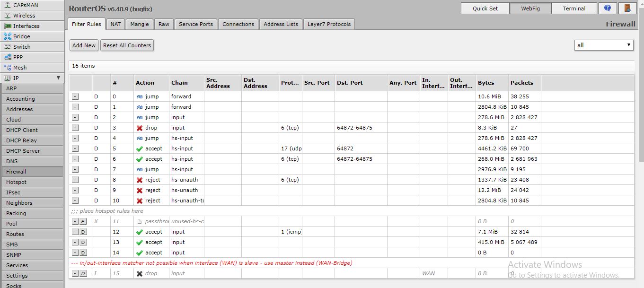
Task: Click 'WAN' interface in rule 15
Action: [x=428, y=273]
